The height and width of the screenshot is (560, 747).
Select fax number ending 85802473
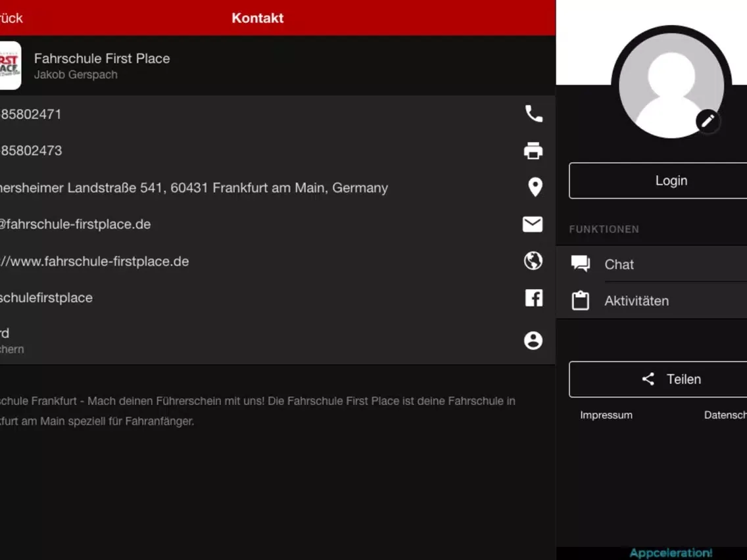277,151
